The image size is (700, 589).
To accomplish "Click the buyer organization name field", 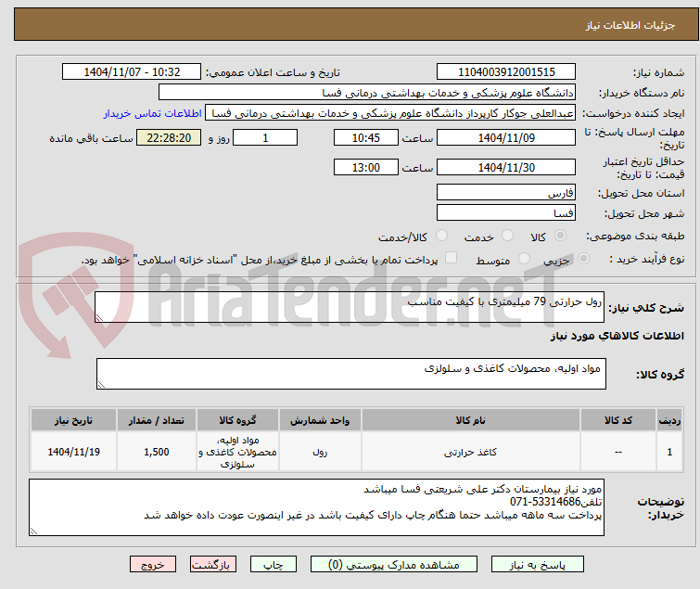I will tap(367, 93).
